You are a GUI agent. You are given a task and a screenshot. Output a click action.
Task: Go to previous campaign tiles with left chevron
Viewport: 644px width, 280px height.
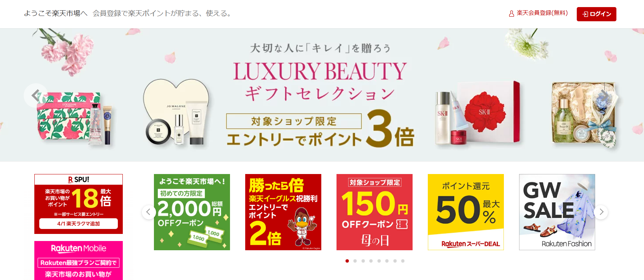click(x=149, y=212)
